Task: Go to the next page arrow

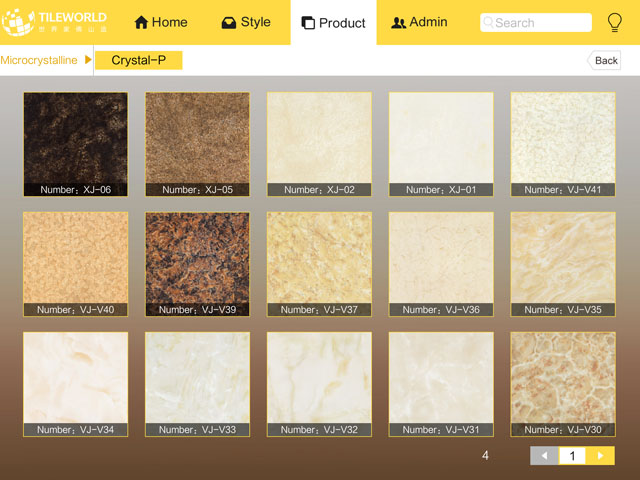Action: [x=600, y=456]
